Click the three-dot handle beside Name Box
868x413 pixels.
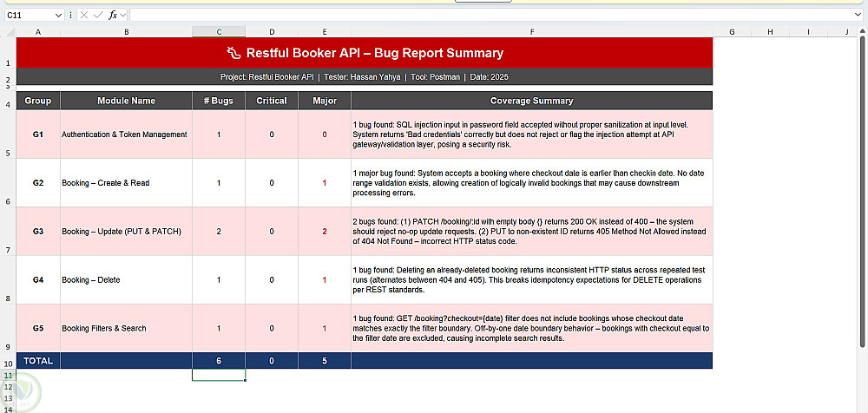pos(71,15)
